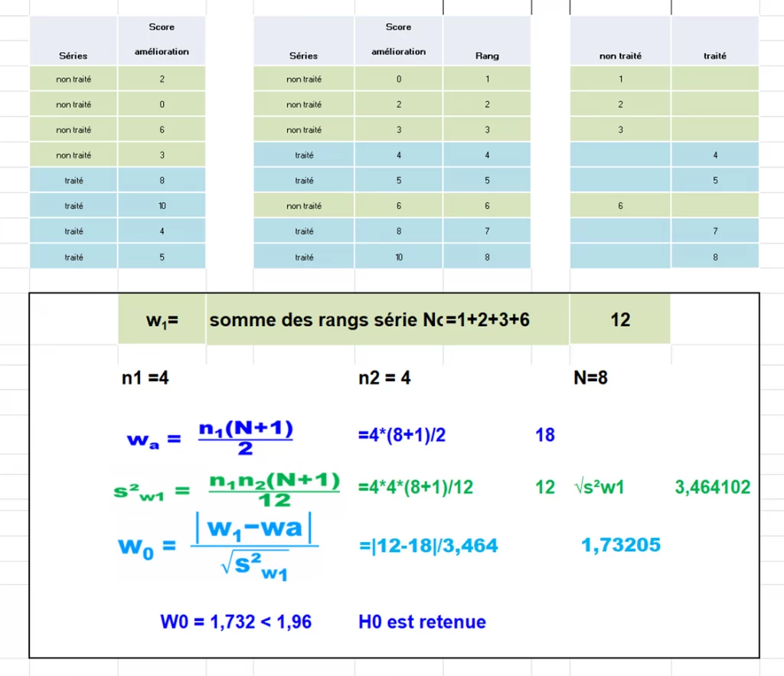Click 'Score amélioration' header in the two-column table

pos(162,40)
